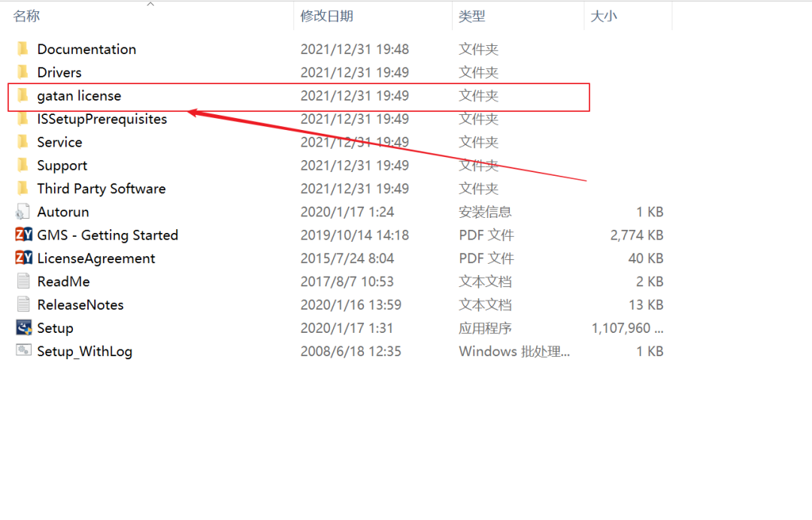The image size is (812, 520).
Task: Select the Drivers folder icon
Action: click(x=23, y=72)
